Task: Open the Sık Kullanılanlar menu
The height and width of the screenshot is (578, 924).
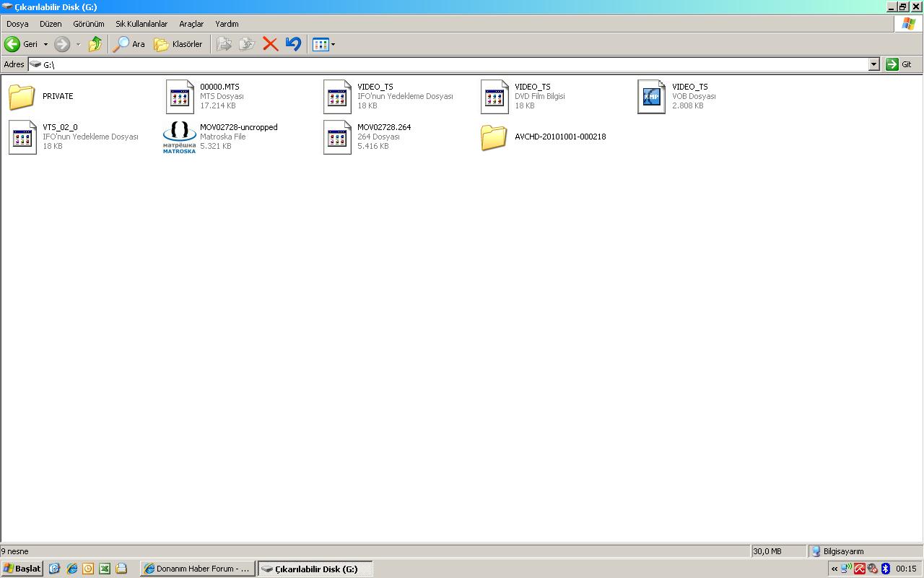Action: pos(141,24)
